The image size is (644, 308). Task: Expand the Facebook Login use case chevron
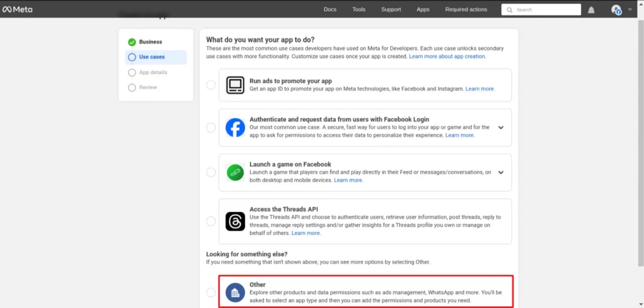(501, 128)
